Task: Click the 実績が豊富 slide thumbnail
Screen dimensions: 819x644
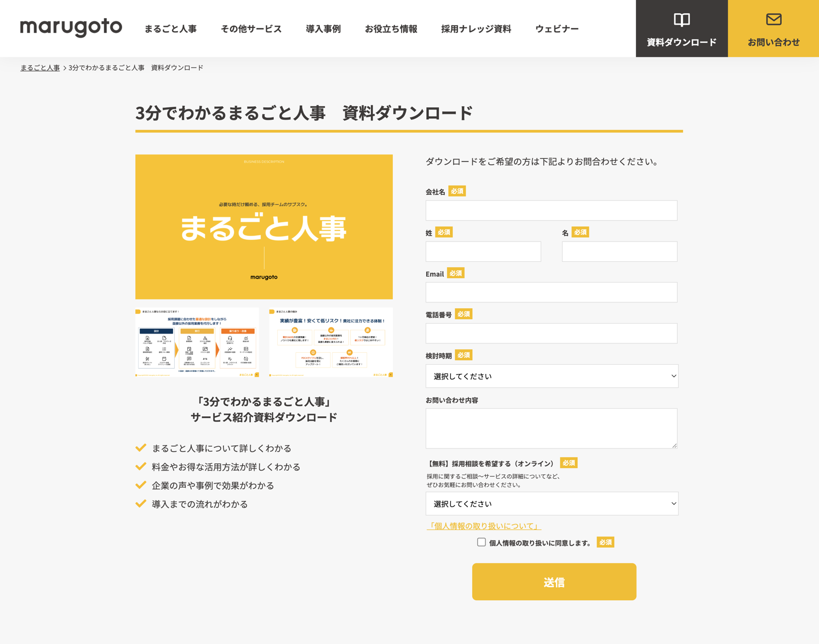Action: tap(331, 342)
